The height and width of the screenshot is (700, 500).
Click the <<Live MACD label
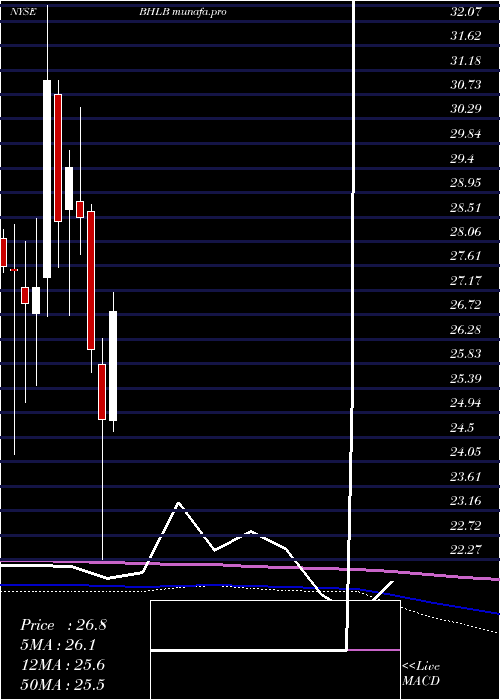pyautogui.click(x=421, y=673)
